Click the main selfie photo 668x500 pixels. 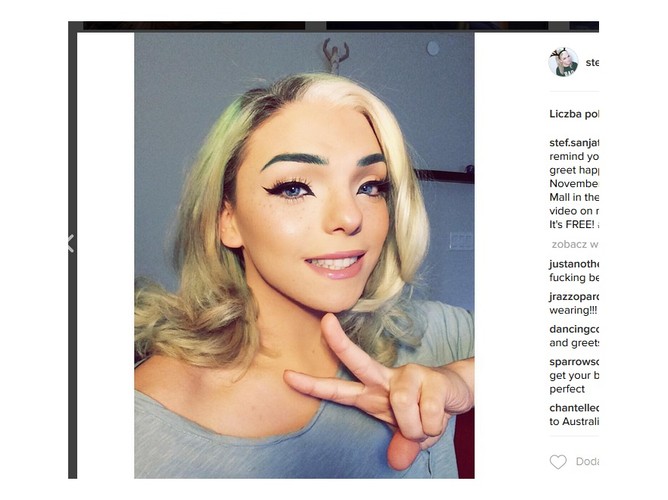(304, 256)
